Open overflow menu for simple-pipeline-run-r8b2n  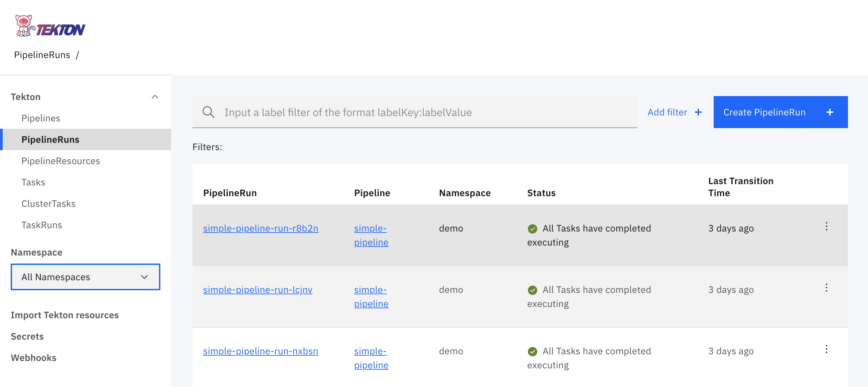(x=827, y=227)
